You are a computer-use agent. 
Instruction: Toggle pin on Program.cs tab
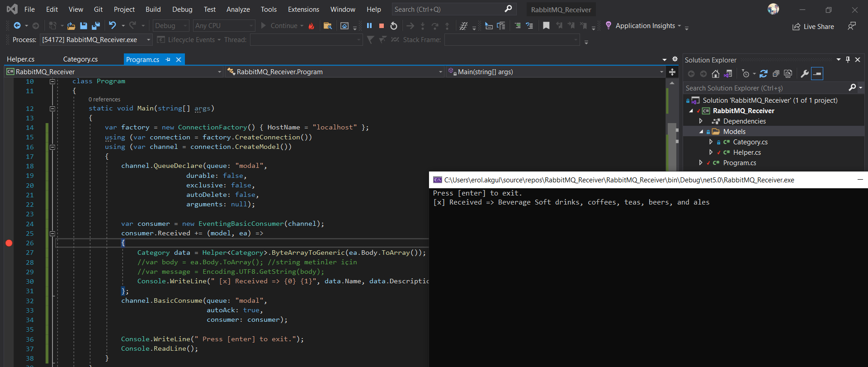click(x=168, y=60)
